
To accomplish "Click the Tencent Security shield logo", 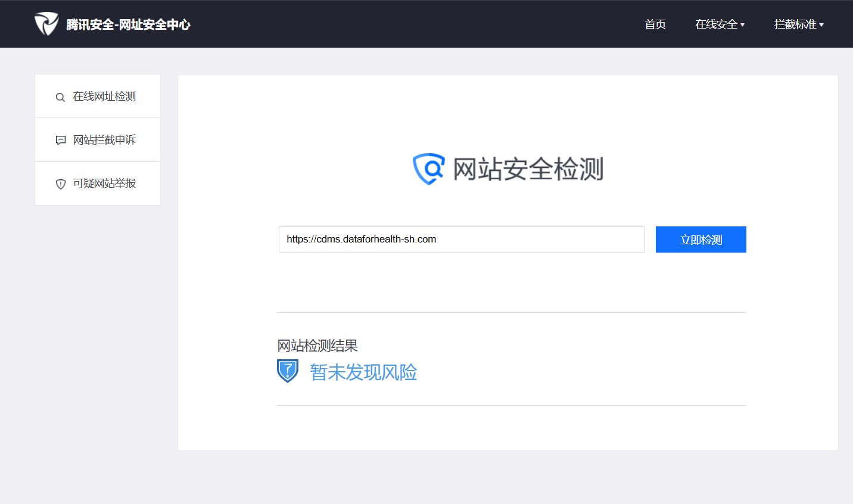I will (46, 24).
